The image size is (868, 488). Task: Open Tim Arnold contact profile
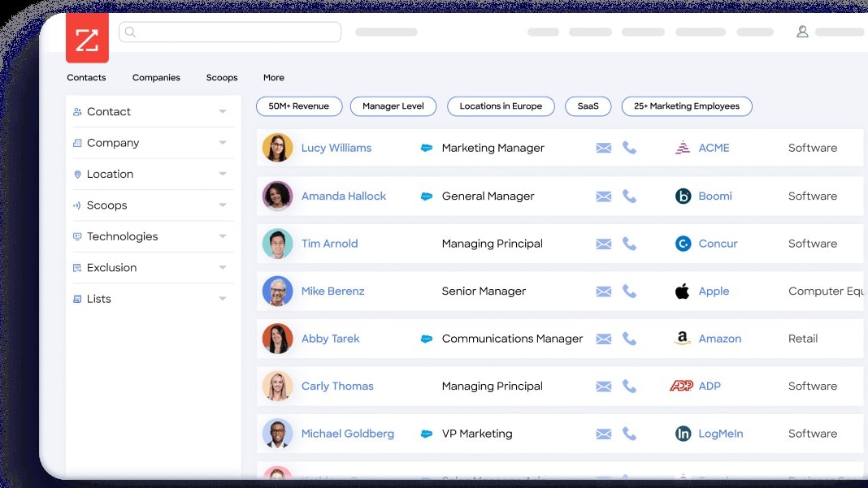[x=329, y=244]
